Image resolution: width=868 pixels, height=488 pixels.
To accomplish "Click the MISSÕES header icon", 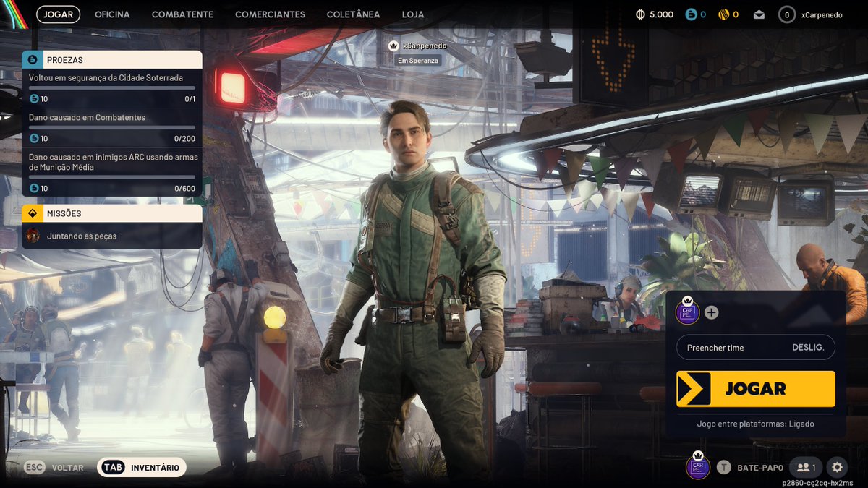I will [31, 213].
